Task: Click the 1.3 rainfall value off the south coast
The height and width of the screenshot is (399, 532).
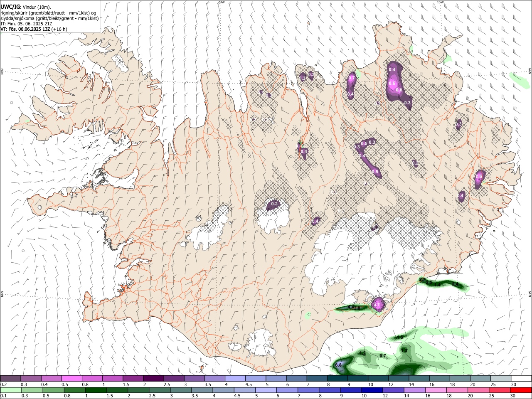Action: (404, 351)
